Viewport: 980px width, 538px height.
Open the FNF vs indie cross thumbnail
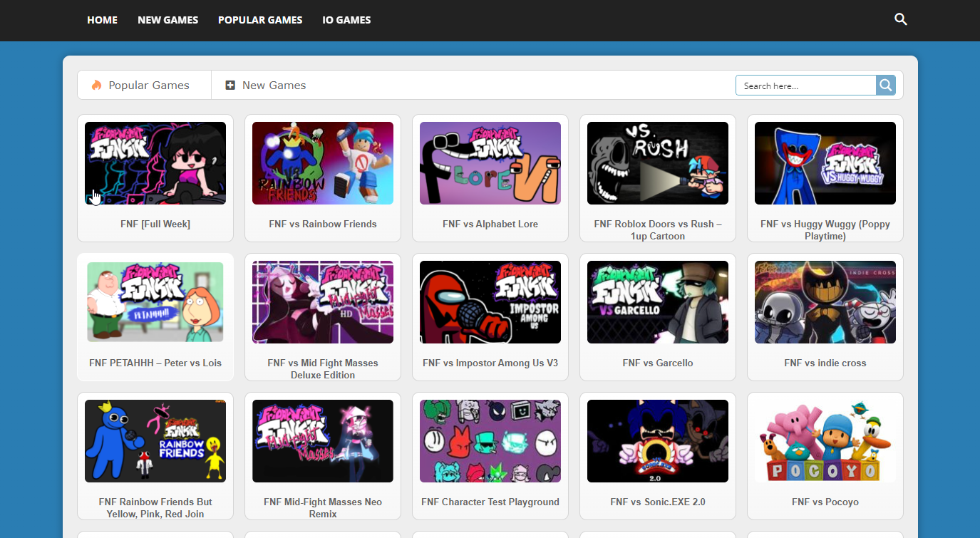(x=825, y=302)
